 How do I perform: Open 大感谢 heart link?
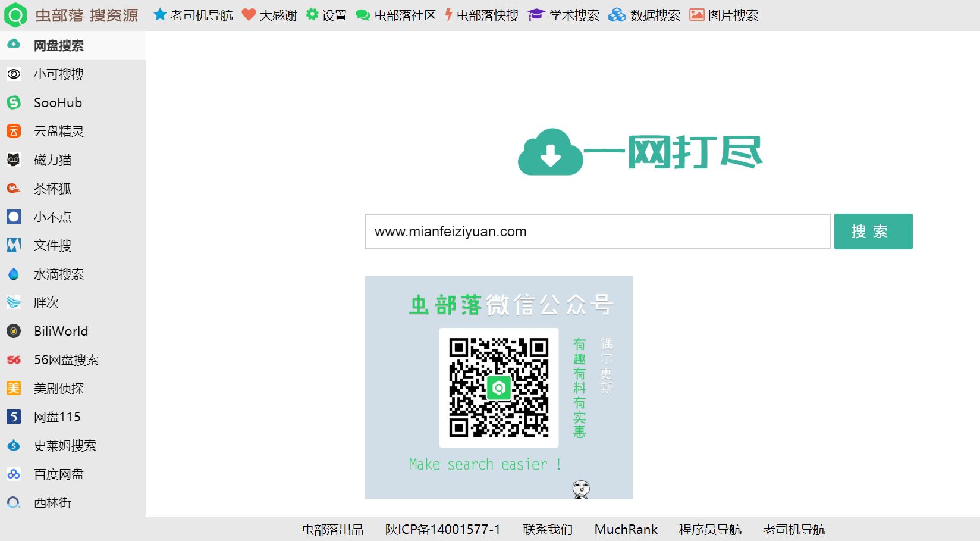(x=269, y=15)
